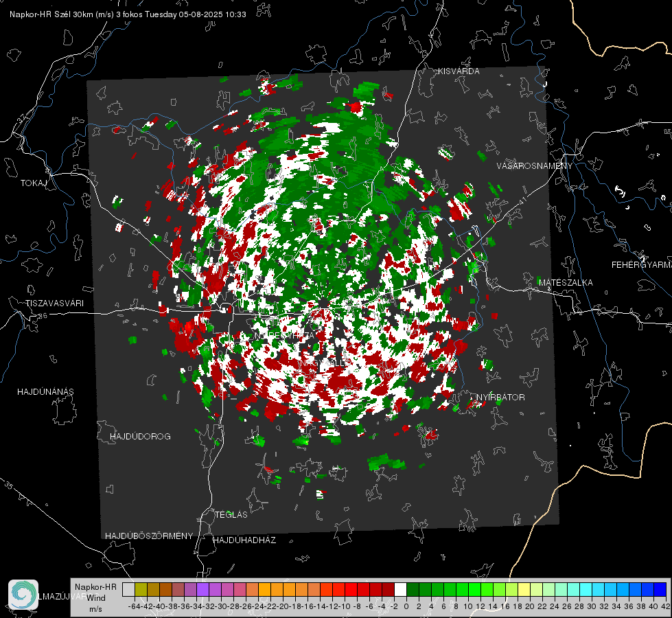The width and height of the screenshot is (672, 618).
Task: Click the TÉGLÁS city label
Action: 231,514
